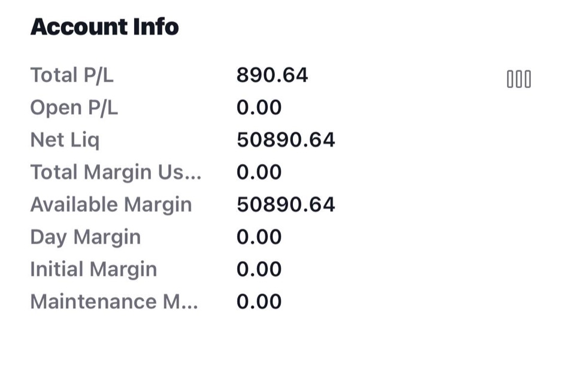The image size is (575, 392).
Task: Click the truncated Total Margin Us label text
Action: (107, 172)
